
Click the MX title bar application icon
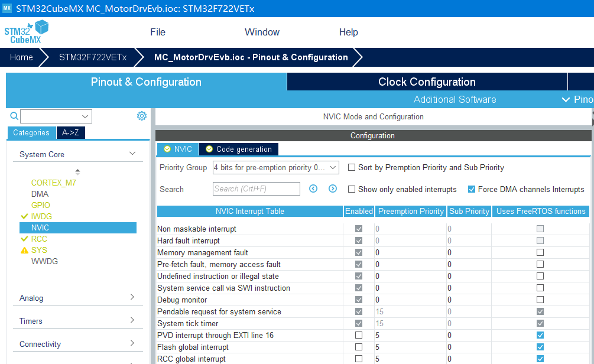click(x=7, y=8)
